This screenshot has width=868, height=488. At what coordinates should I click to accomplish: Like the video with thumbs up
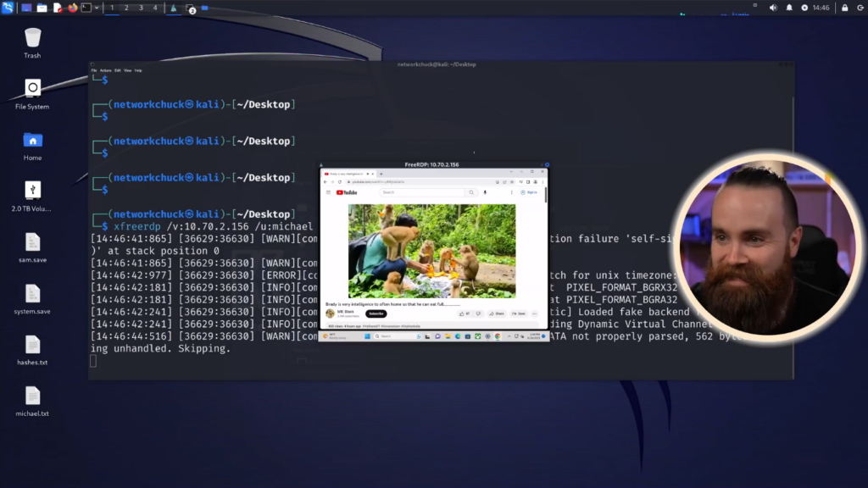[x=465, y=313]
